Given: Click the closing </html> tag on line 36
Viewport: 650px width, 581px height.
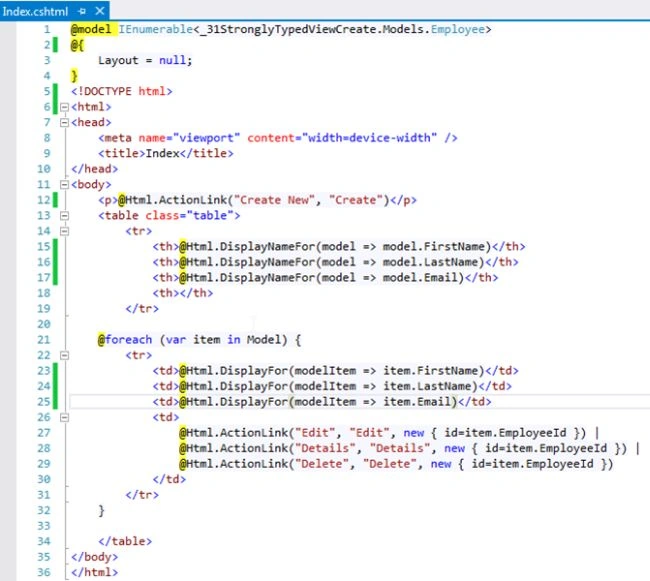Looking at the screenshot, I should [x=95, y=573].
